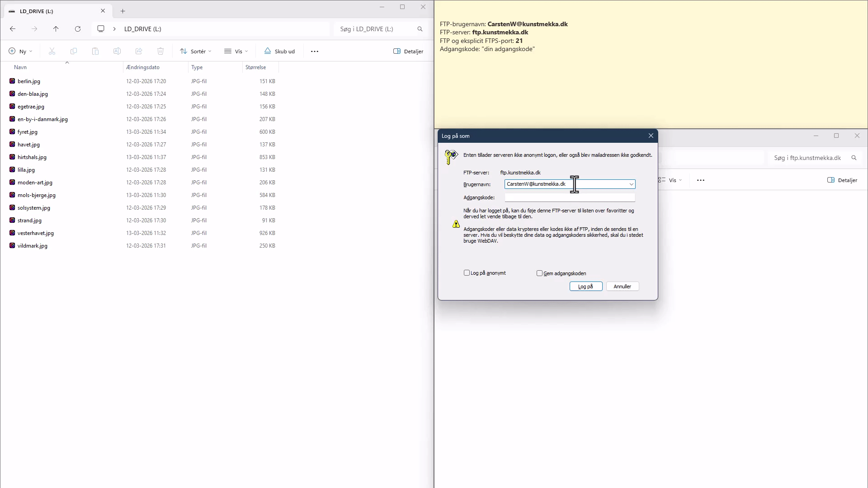Minimize the LD_DRIVE Explorer window
This screenshot has height=488, width=868.
tap(382, 7)
